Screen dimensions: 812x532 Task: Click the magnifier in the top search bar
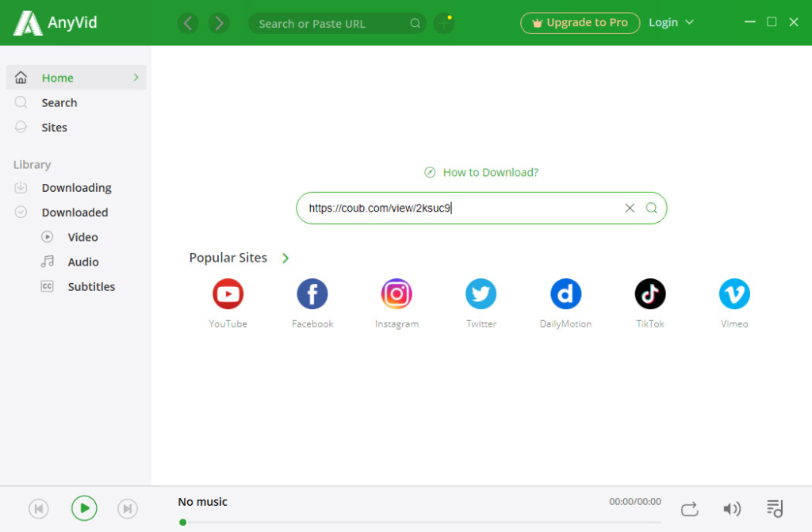[416, 23]
